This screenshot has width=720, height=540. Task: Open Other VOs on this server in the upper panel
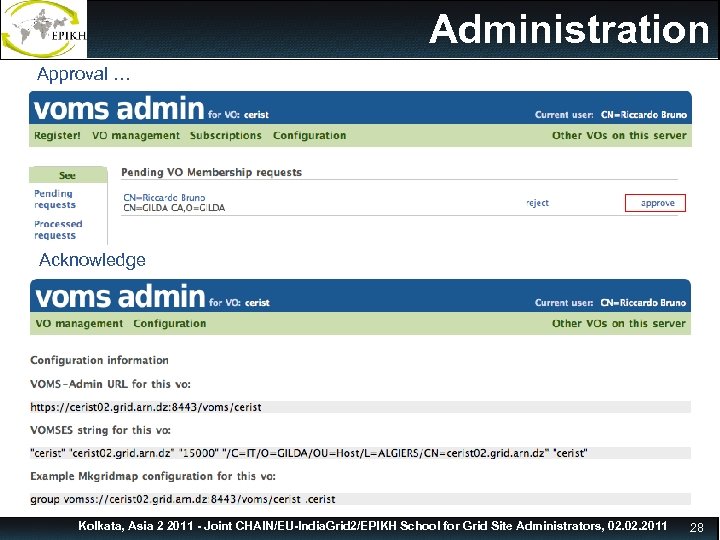[619, 135]
